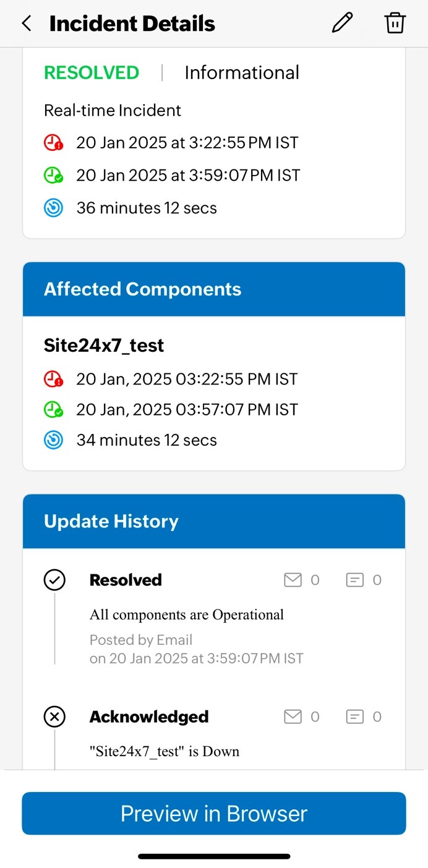Tap the pencil edit icon

(x=342, y=23)
